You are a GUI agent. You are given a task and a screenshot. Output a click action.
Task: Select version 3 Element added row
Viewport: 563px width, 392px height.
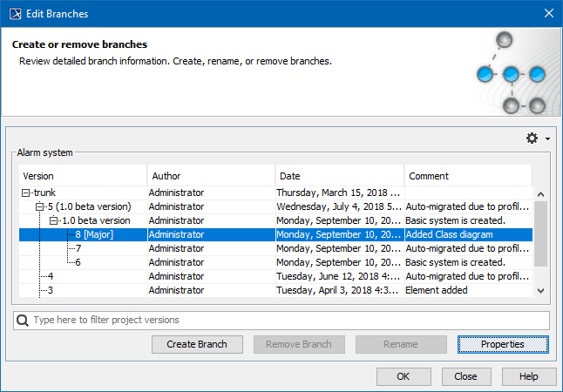point(51,290)
